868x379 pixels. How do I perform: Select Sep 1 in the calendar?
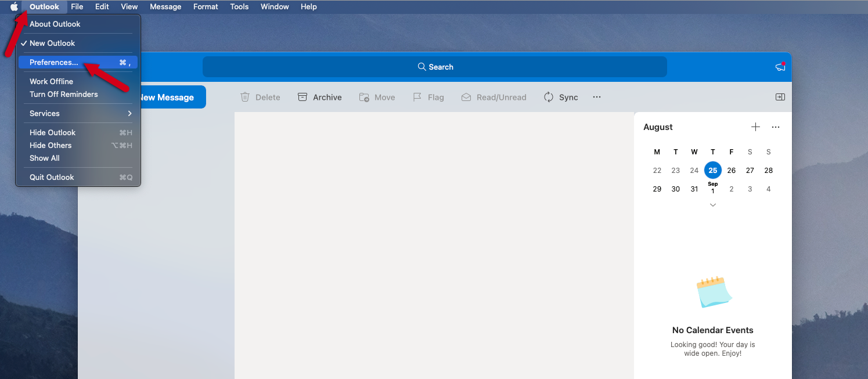click(713, 188)
